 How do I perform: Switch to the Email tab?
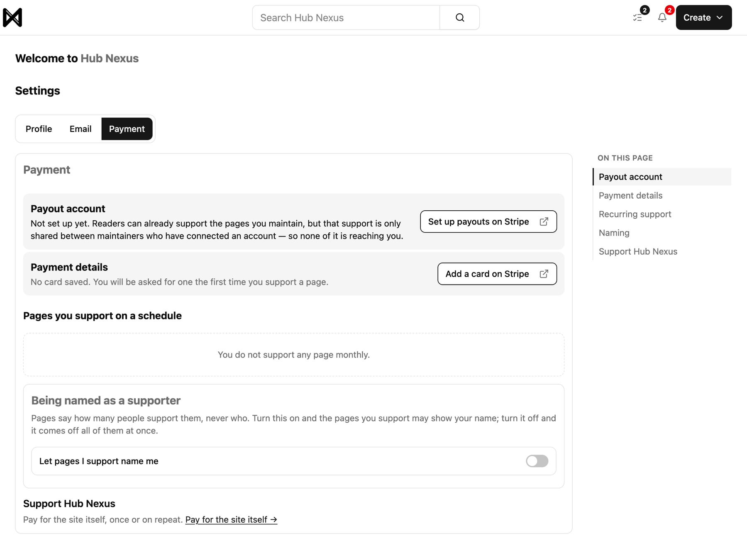pos(81,129)
